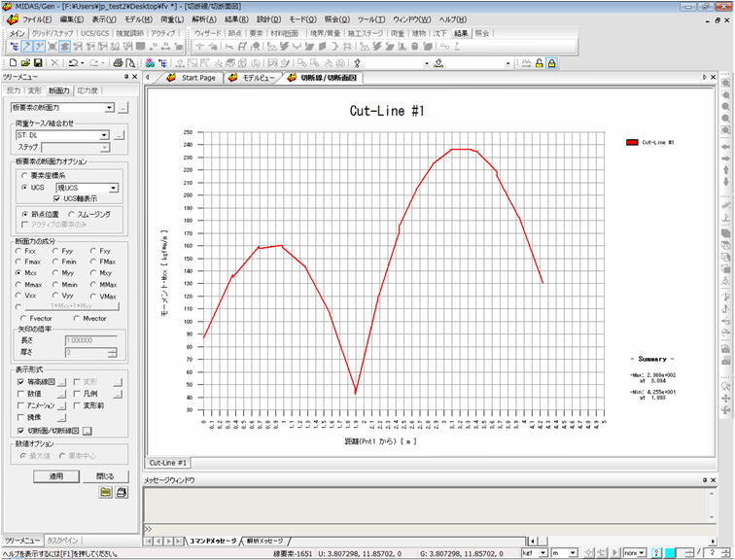Select the Myy radio button
Screen dimensions: 735x560
[x=55, y=273]
